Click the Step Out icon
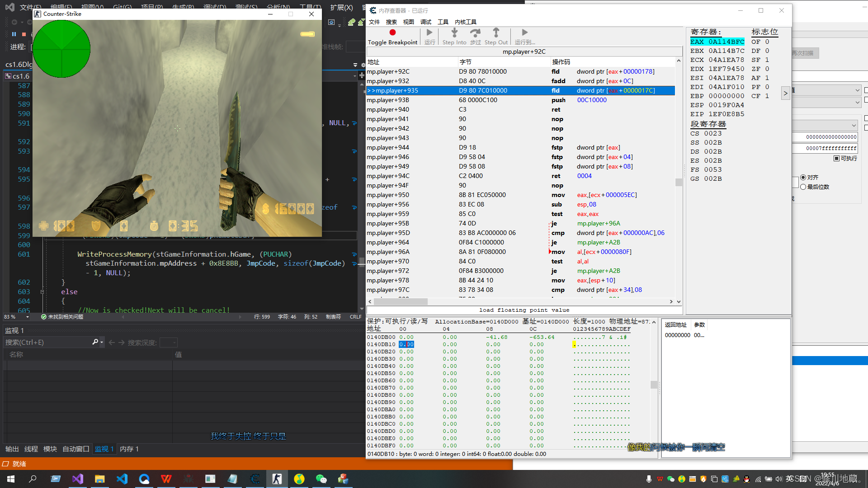Image resolution: width=868 pixels, height=488 pixels. pos(496,33)
